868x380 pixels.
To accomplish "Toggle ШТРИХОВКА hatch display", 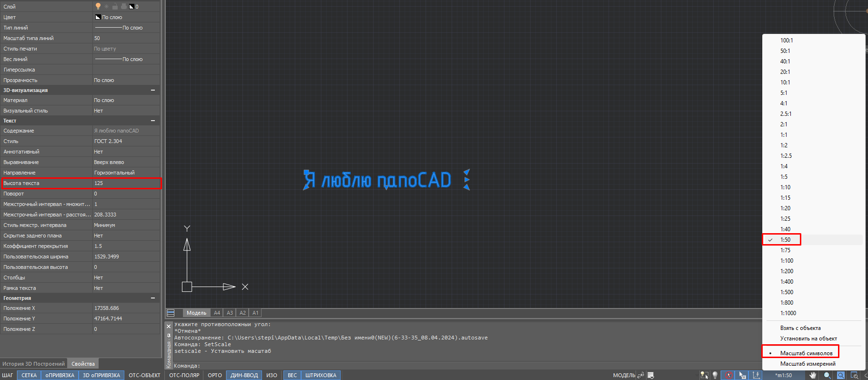I will coord(321,375).
